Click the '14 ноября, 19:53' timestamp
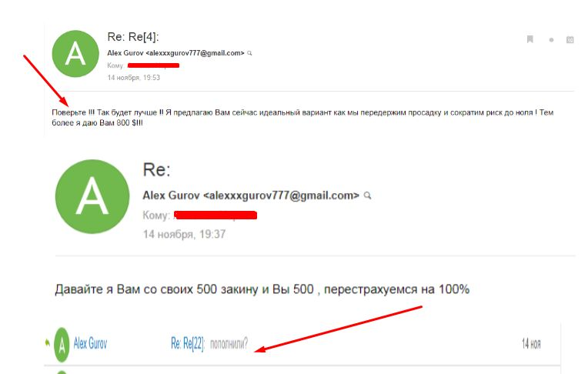Viewport: 588px width, 374px height. point(133,78)
